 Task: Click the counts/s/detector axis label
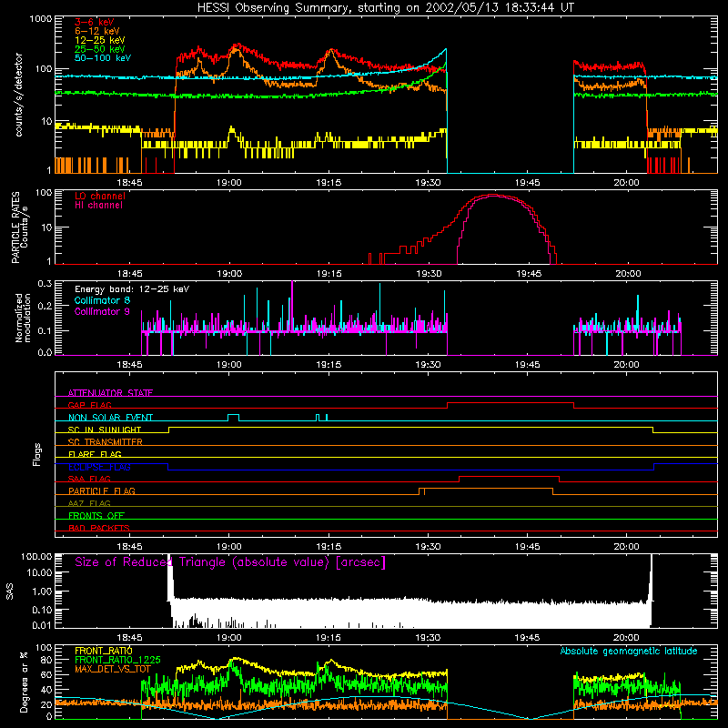click(x=18, y=95)
